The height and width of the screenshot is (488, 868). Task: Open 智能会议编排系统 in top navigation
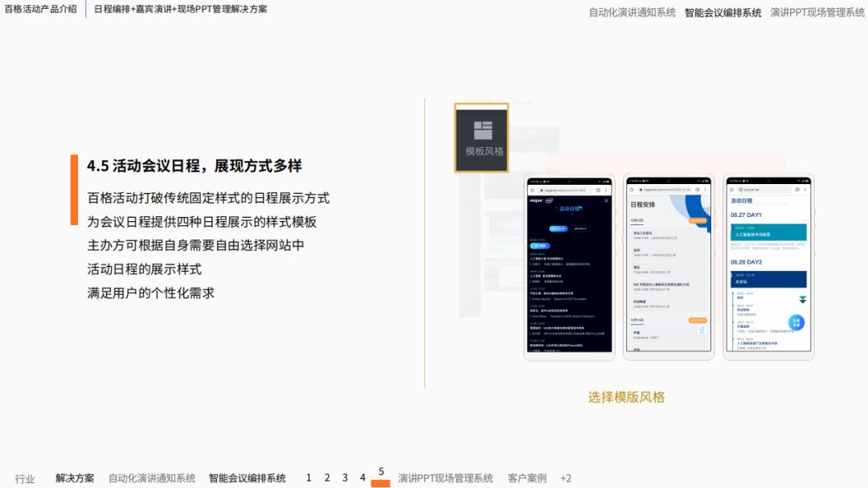pyautogui.click(x=723, y=12)
